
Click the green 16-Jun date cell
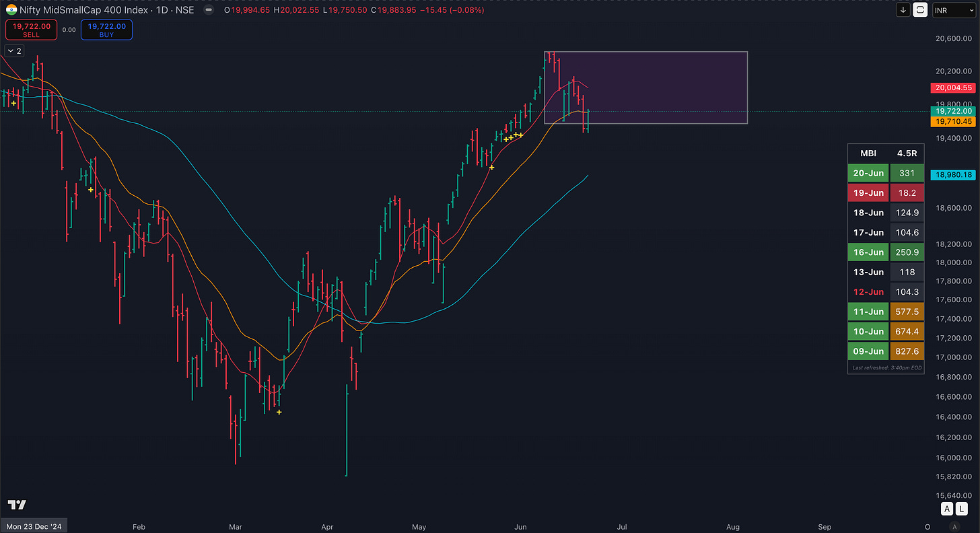coord(868,252)
